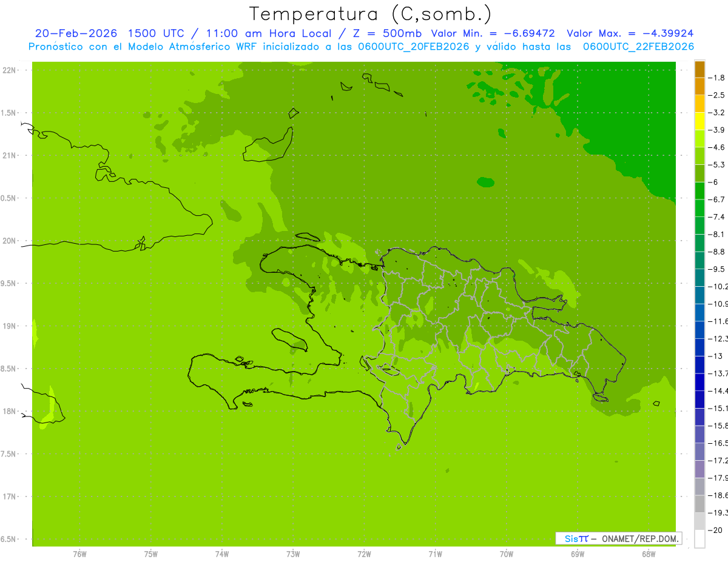728x562 pixels.
Task: Click the orange swatch between -1.8 and -2.5
Action: [x=699, y=87]
